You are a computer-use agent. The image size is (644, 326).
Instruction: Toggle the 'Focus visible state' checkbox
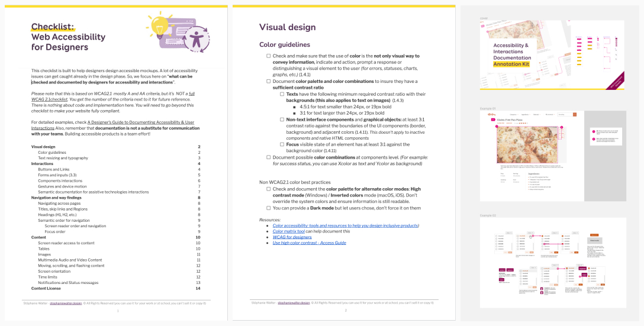pyautogui.click(x=282, y=144)
